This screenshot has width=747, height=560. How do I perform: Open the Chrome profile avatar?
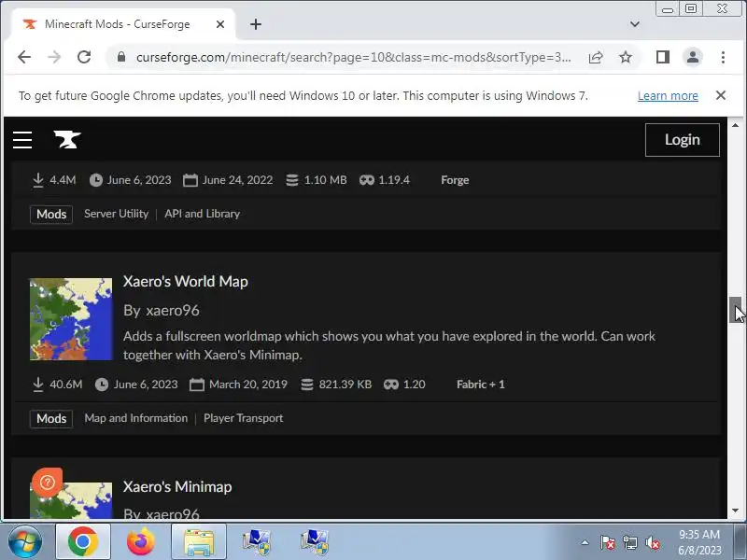pos(693,57)
